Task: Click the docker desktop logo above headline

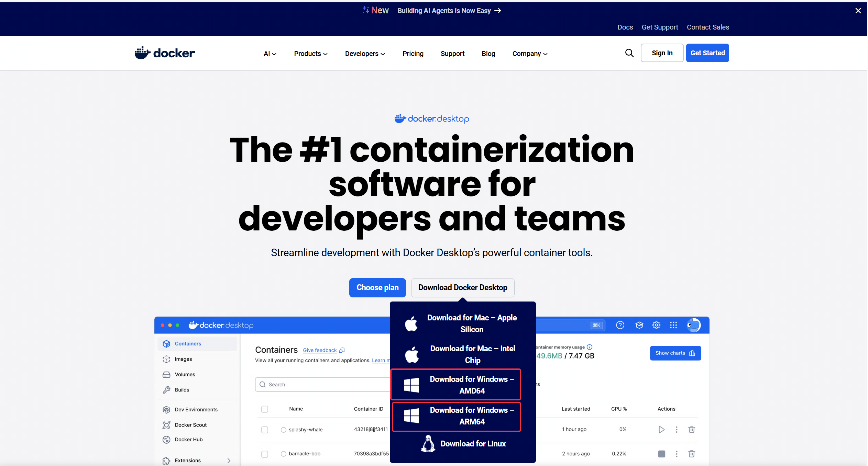Action: [431, 119]
